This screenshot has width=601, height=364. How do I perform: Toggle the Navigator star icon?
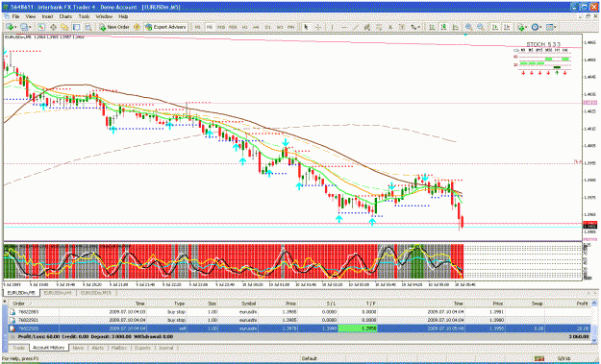click(x=64, y=27)
